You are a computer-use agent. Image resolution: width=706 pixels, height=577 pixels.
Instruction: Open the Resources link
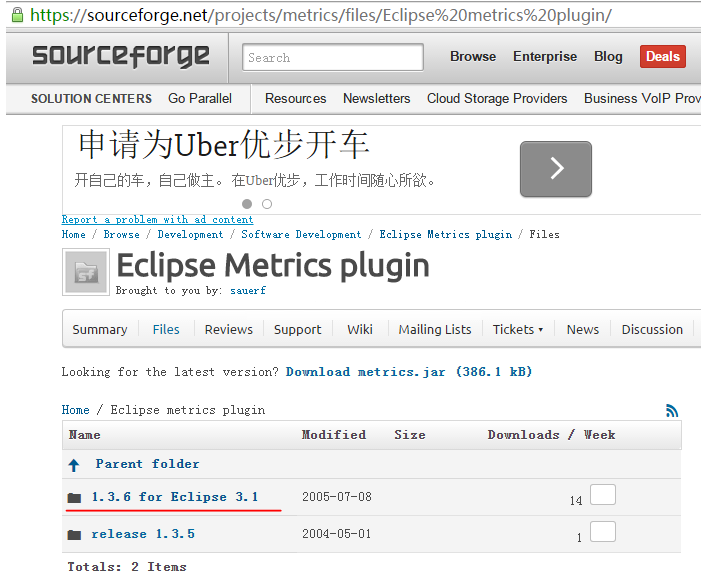click(295, 98)
